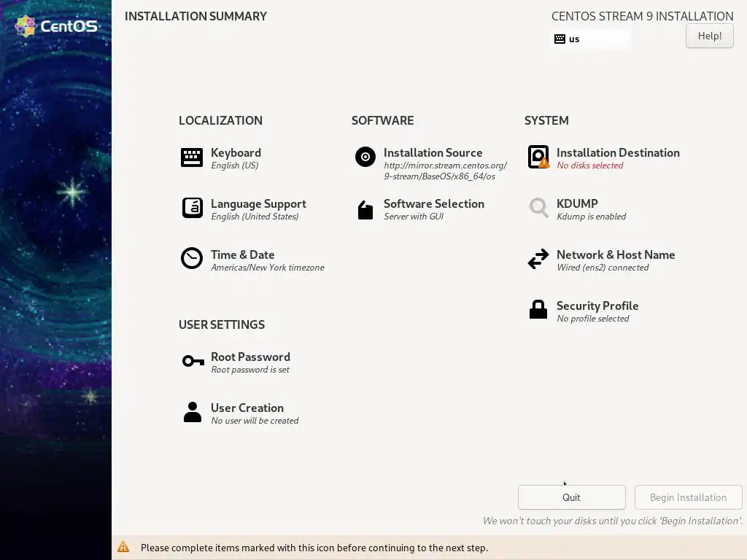747x560 pixels.
Task: Click the 'us' keyboard layout indicator text
Action: (574, 39)
